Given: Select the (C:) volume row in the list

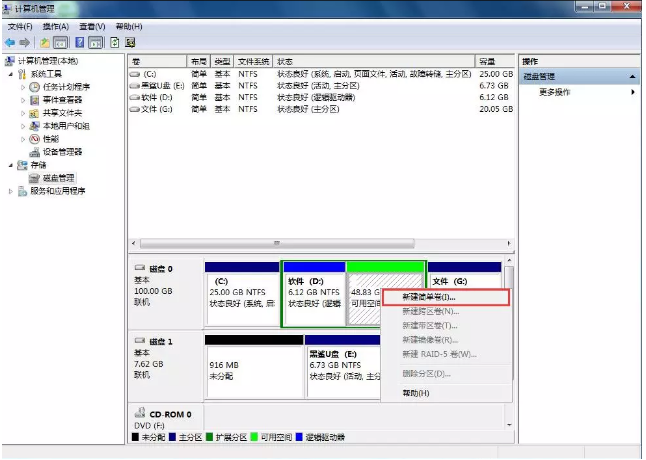Looking at the screenshot, I should click(x=150, y=74).
